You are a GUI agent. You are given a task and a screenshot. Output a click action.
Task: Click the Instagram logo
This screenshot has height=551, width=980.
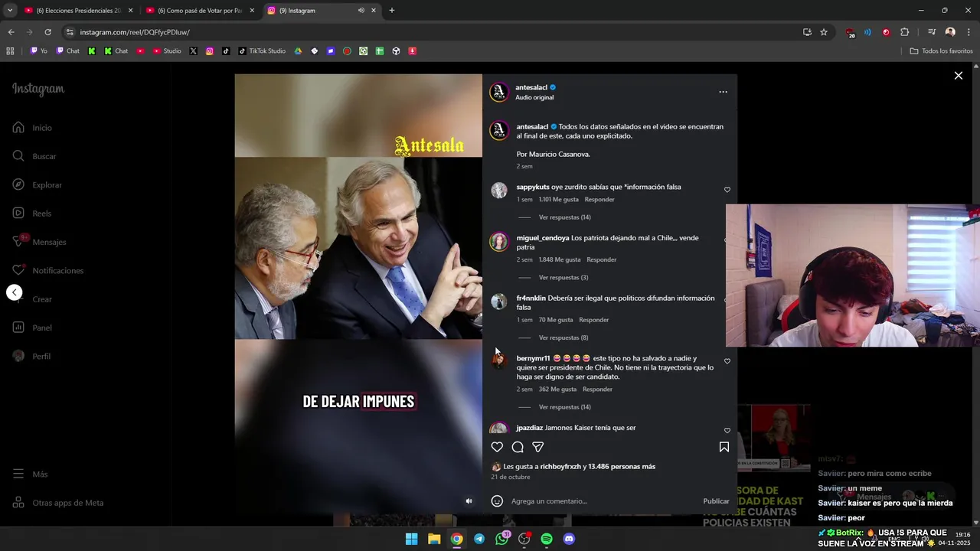point(38,89)
